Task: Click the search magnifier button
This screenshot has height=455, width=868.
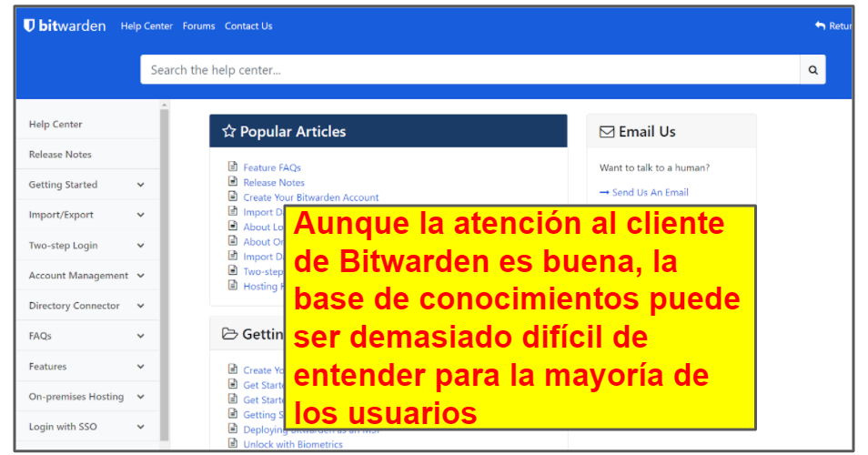Action: coord(812,70)
